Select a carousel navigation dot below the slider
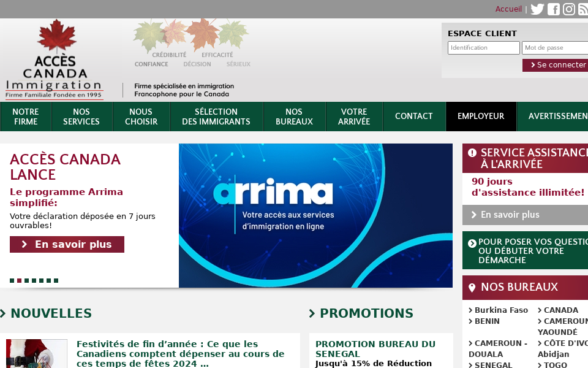Image resolution: width=588 pixels, height=368 pixels. 19,280
